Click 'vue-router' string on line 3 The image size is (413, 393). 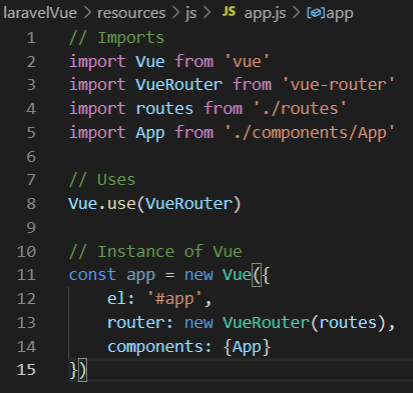pos(338,85)
